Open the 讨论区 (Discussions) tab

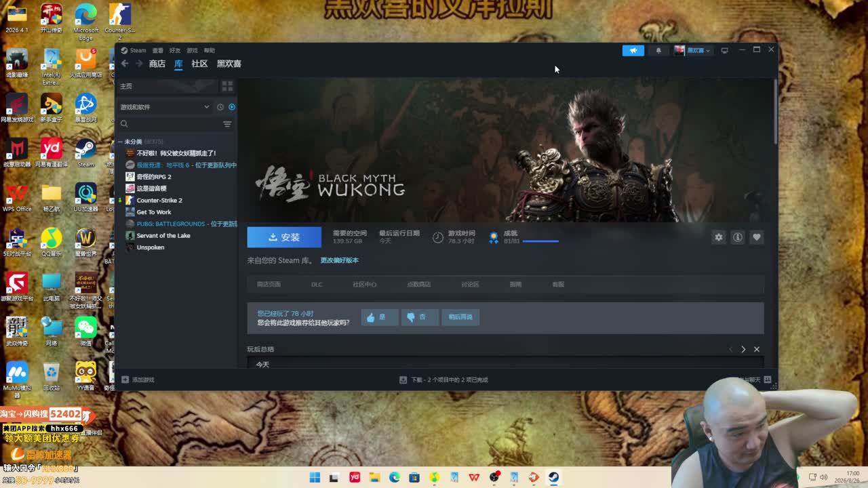(x=470, y=285)
